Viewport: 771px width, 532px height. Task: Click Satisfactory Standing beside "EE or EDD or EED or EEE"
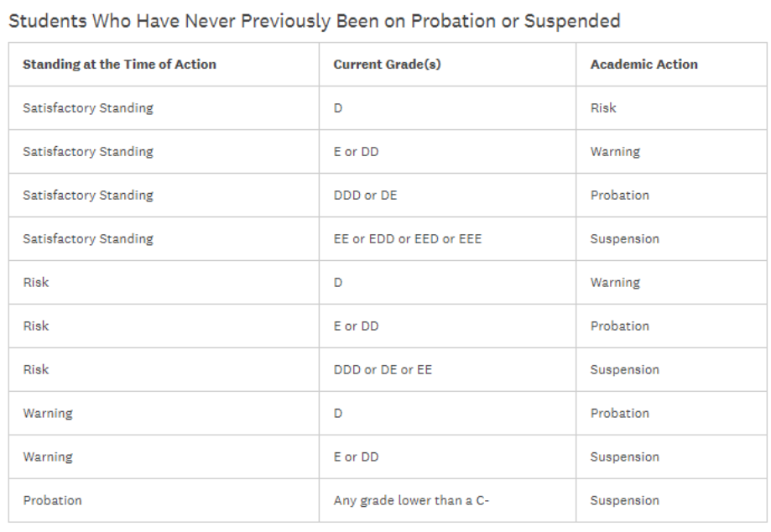(x=87, y=239)
